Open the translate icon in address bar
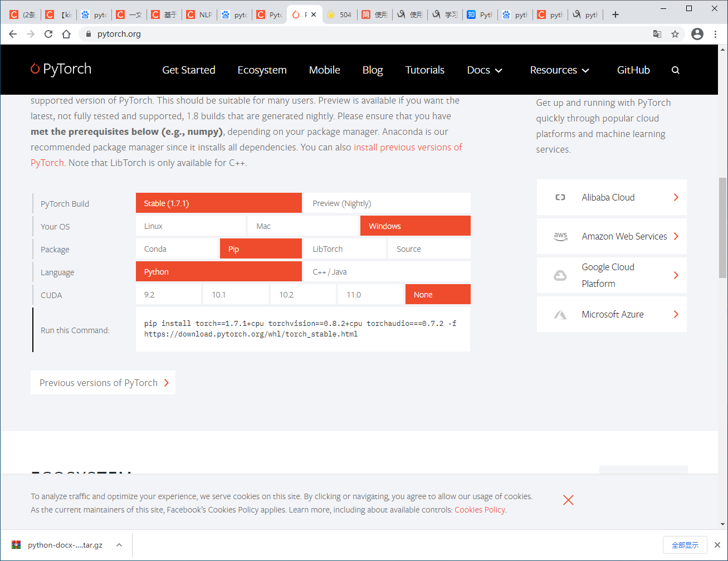This screenshot has height=561, width=728. click(x=657, y=34)
